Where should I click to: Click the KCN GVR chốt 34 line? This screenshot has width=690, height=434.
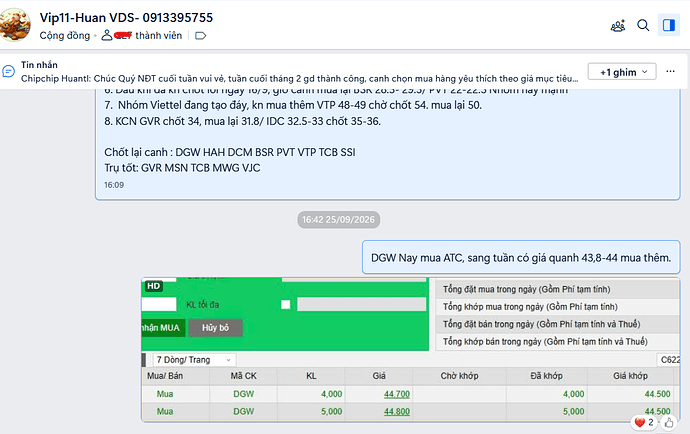242,121
